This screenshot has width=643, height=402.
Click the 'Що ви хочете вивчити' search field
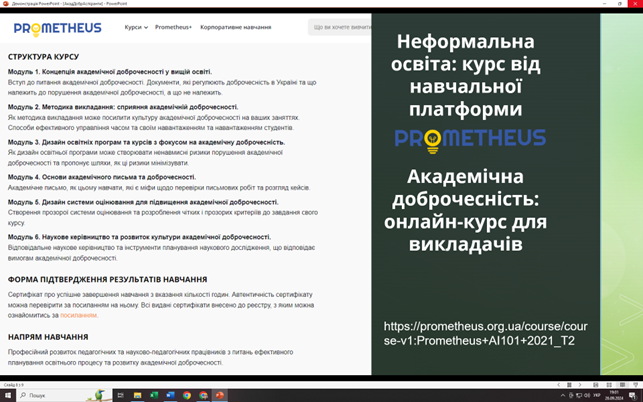point(340,27)
